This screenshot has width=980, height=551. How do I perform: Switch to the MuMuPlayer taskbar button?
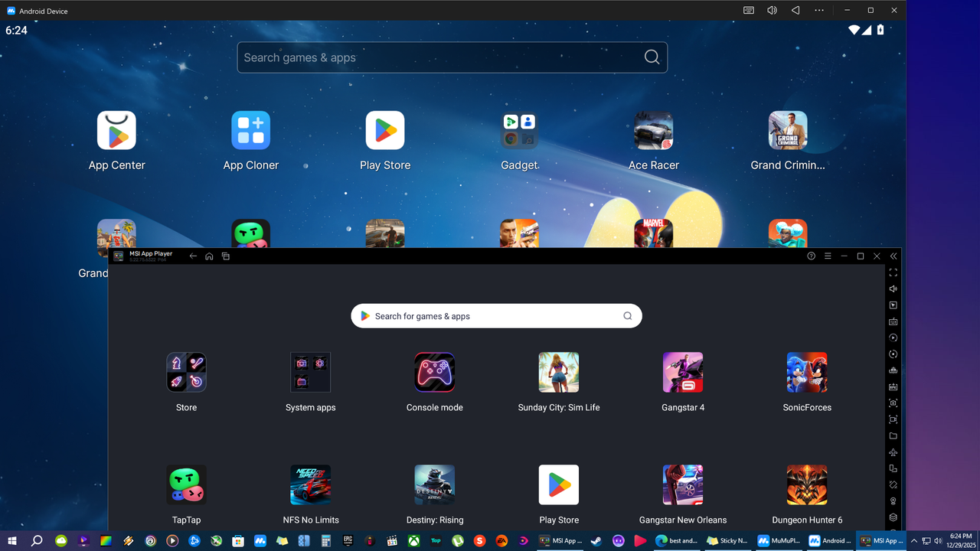tap(779, 540)
